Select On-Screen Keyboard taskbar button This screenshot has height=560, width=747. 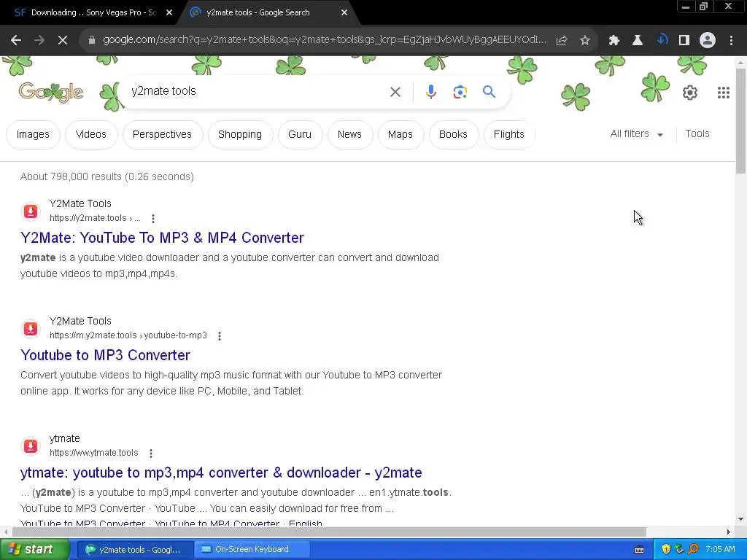tap(252, 550)
